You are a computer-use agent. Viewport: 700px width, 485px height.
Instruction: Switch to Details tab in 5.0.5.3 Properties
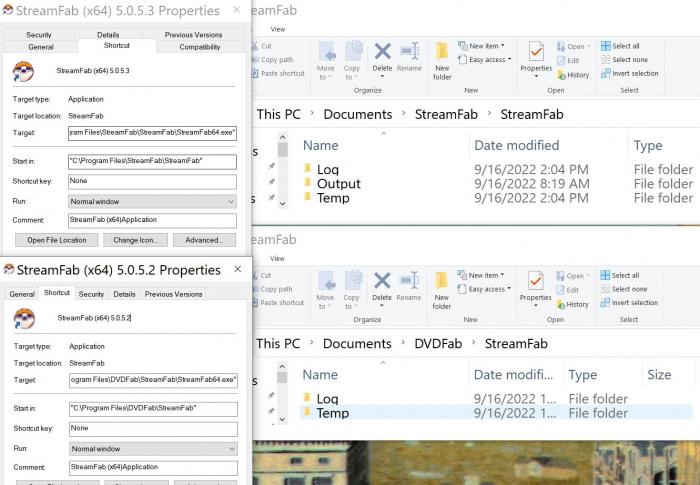[108, 34]
